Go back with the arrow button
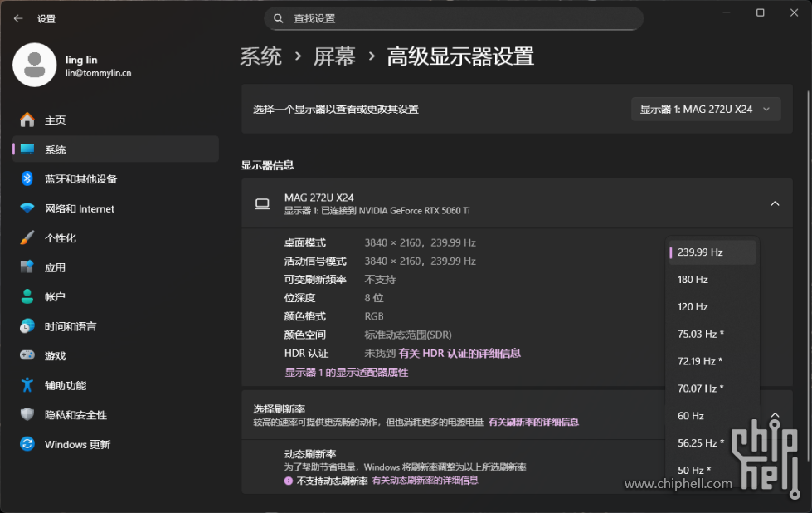 (18, 18)
